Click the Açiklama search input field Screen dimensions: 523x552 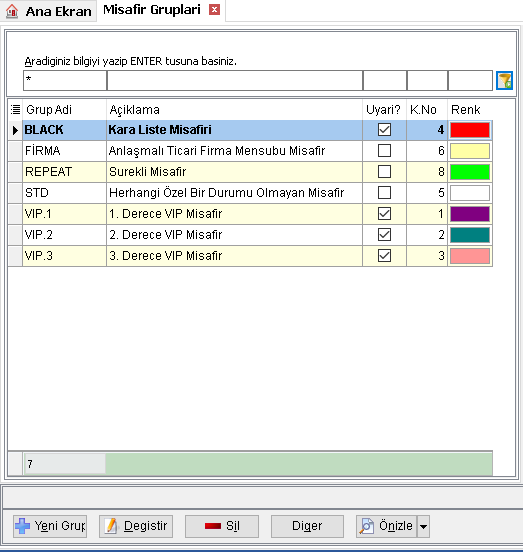[x=235, y=81]
